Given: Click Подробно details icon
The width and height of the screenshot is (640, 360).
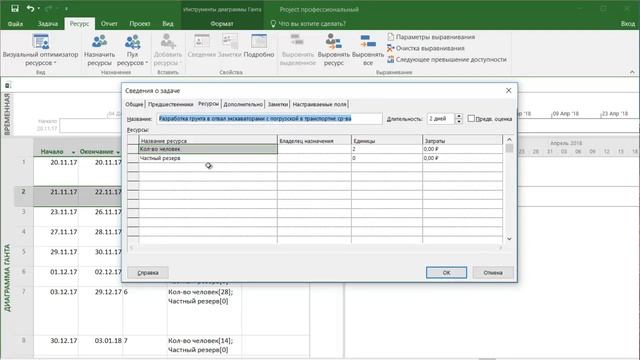Looking at the screenshot, I should pos(259,46).
